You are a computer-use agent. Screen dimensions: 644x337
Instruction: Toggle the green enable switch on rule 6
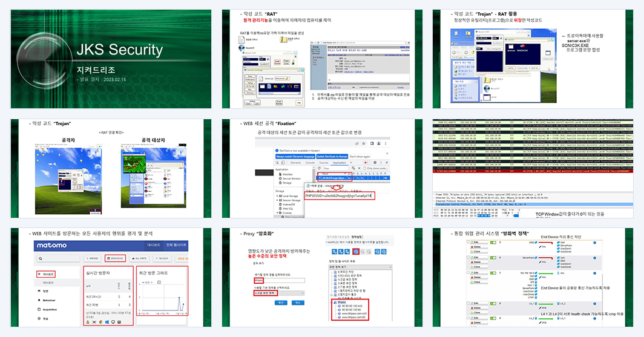click(493, 258)
